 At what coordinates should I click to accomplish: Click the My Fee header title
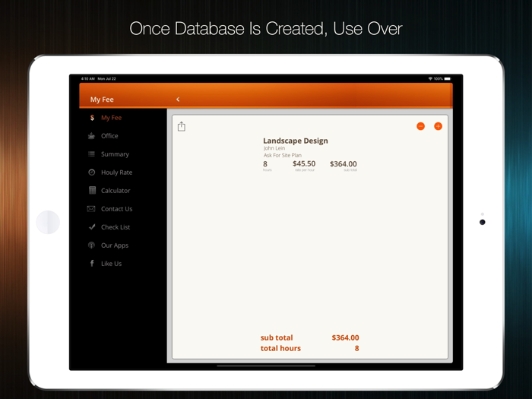click(x=102, y=100)
